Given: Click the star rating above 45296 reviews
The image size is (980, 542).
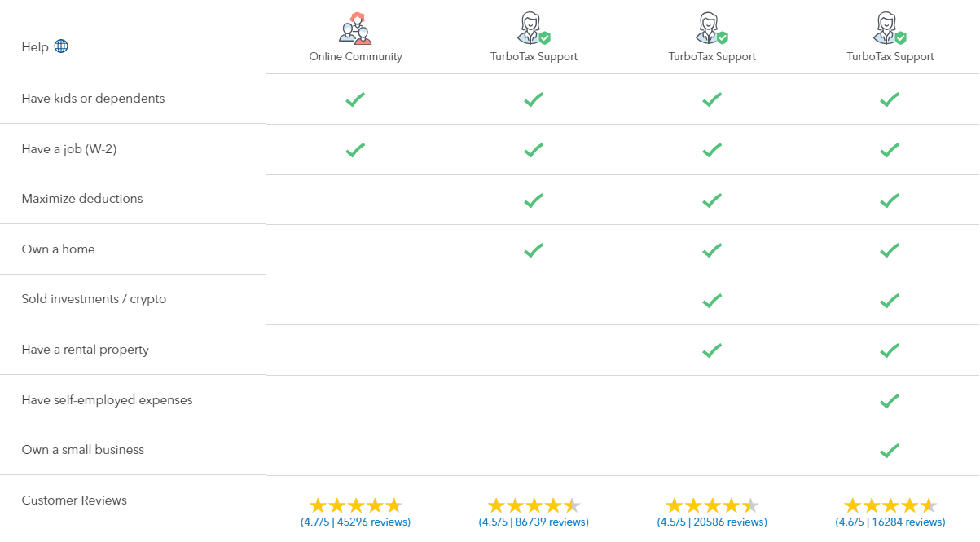Looking at the screenshot, I should tap(355, 505).
